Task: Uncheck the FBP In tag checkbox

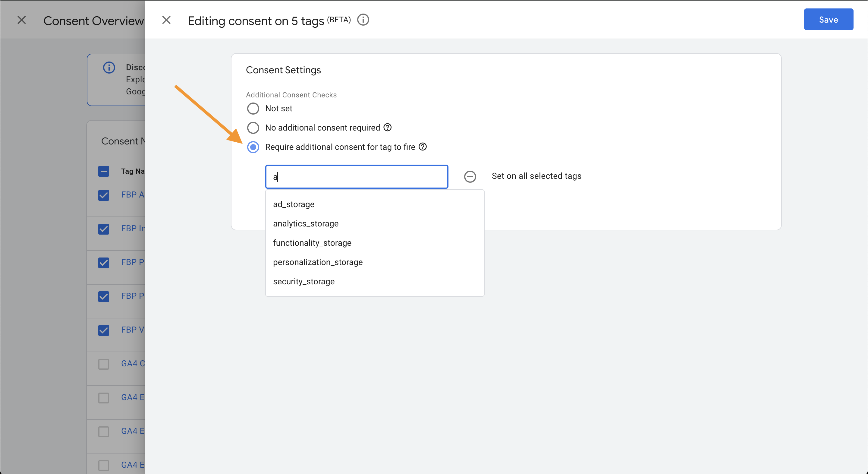Action: [x=103, y=229]
